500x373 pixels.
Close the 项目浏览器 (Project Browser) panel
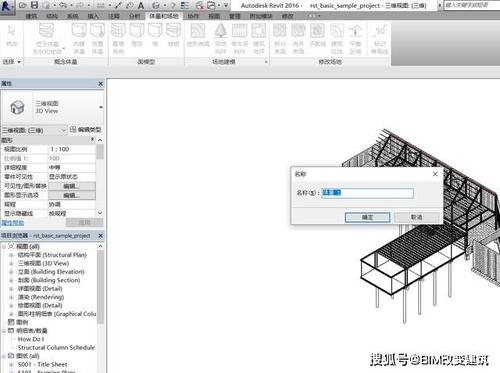100,236
